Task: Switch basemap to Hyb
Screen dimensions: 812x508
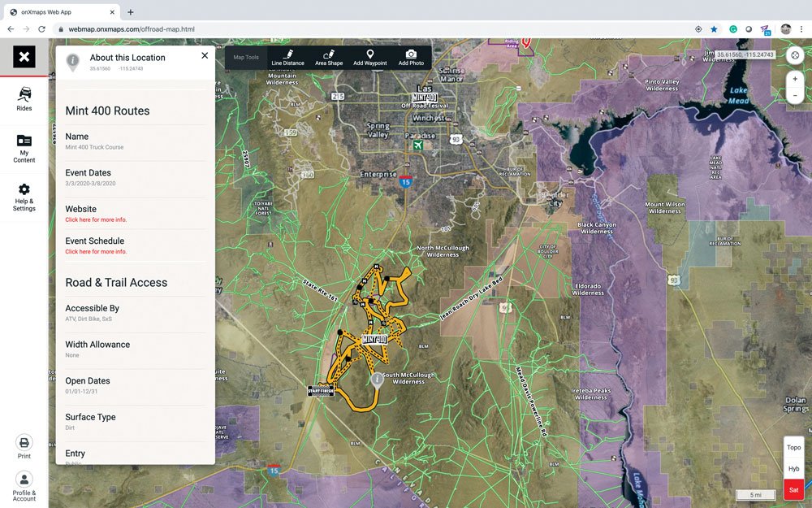Action: pos(793,469)
